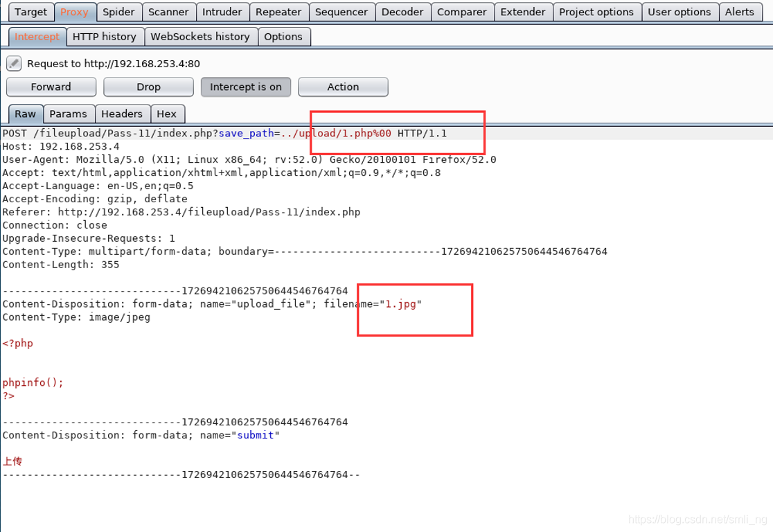
Task: Click the 上传 submit value
Action: (x=12, y=461)
